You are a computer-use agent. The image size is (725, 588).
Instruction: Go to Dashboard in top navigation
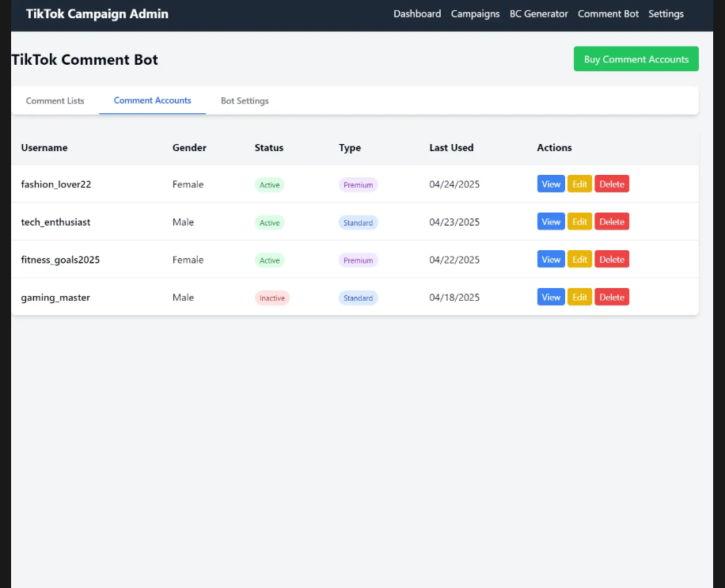[417, 14]
